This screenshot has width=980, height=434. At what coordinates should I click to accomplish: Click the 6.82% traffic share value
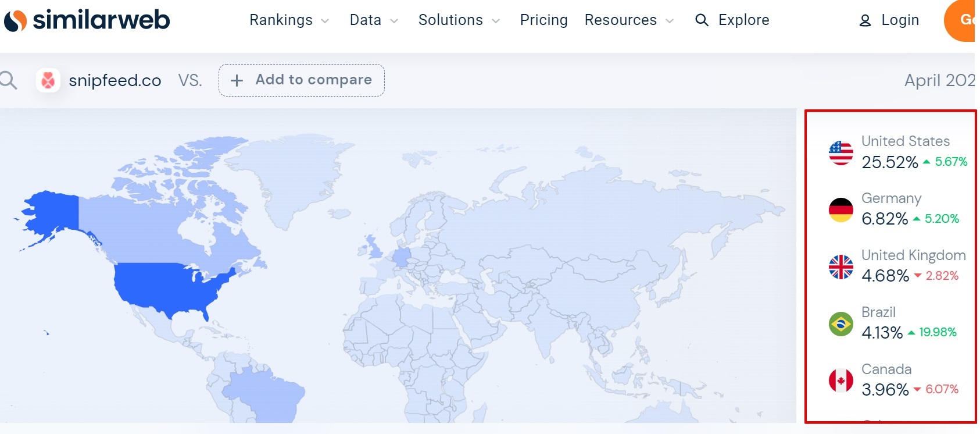click(x=885, y=219)
